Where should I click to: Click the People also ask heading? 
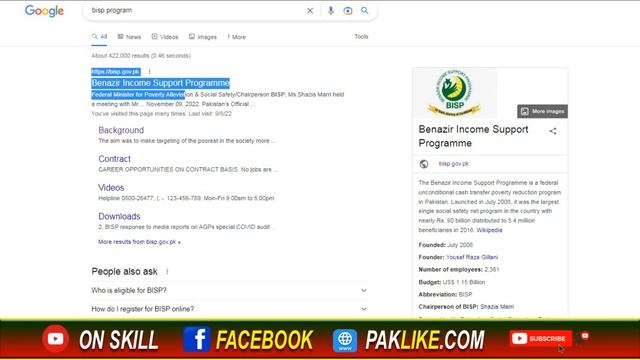tap(124, 271)
